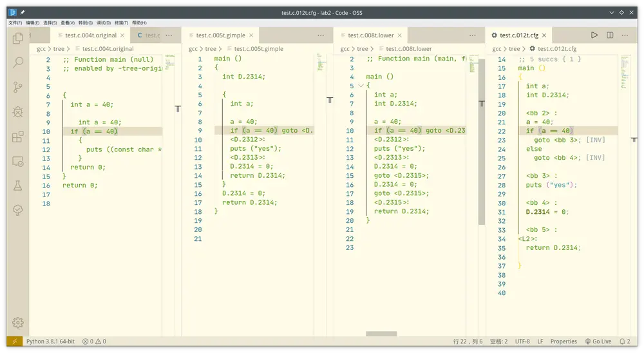Screen dimensions: 644x353
Task: Run the test.c.012t.cfg file
Action: [594, 35]
